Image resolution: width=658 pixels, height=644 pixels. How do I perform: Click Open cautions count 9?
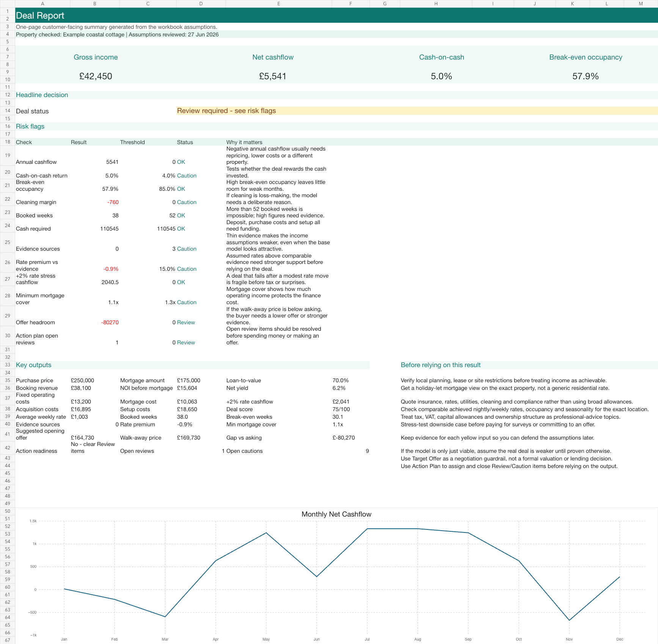coord(367,451)
